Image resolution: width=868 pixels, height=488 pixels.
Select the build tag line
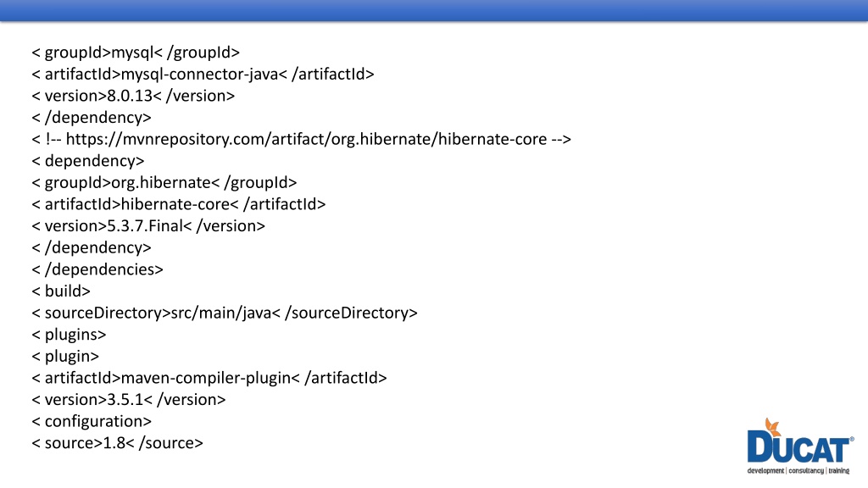coord(61,291)
